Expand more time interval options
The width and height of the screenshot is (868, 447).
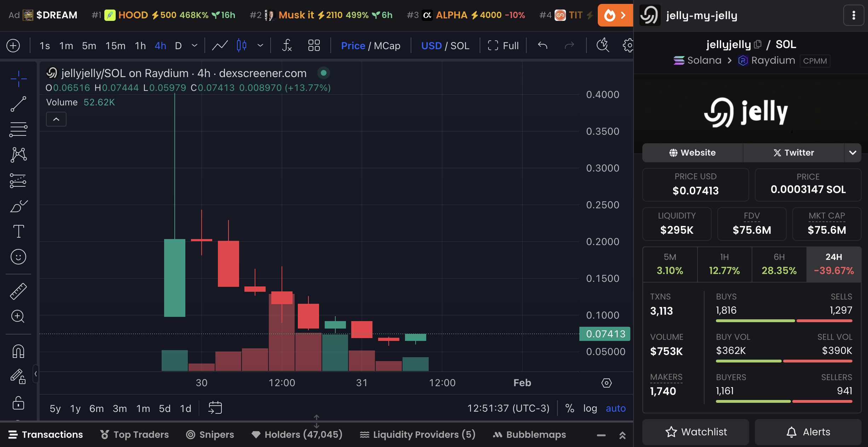195,46
